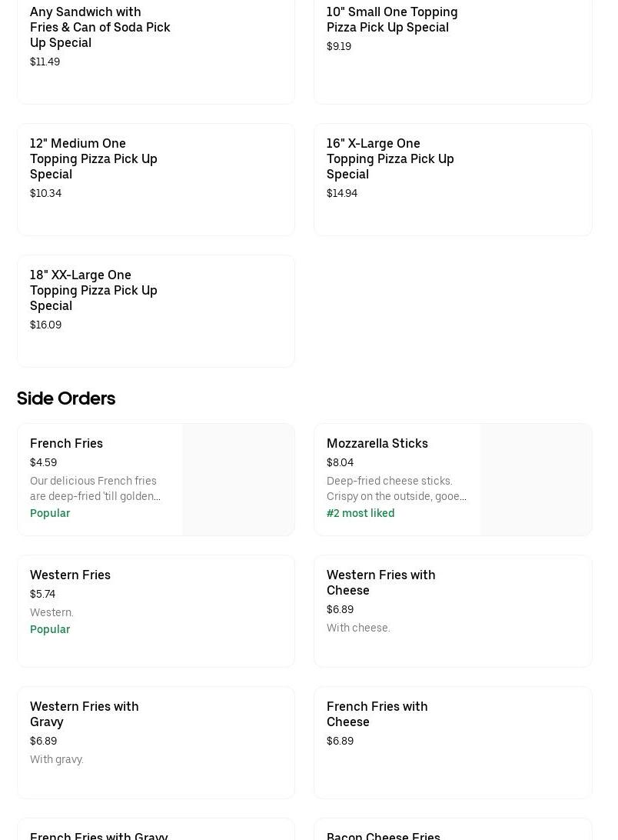Click the Side Orders section heading

[66, 398]
